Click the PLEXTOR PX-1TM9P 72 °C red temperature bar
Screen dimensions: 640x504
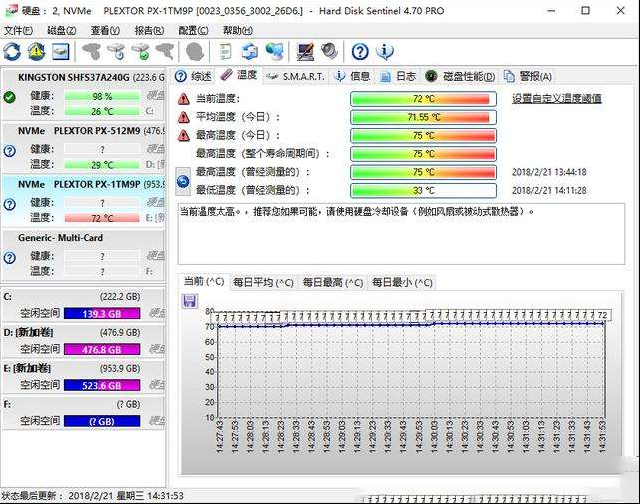point(102,218)
